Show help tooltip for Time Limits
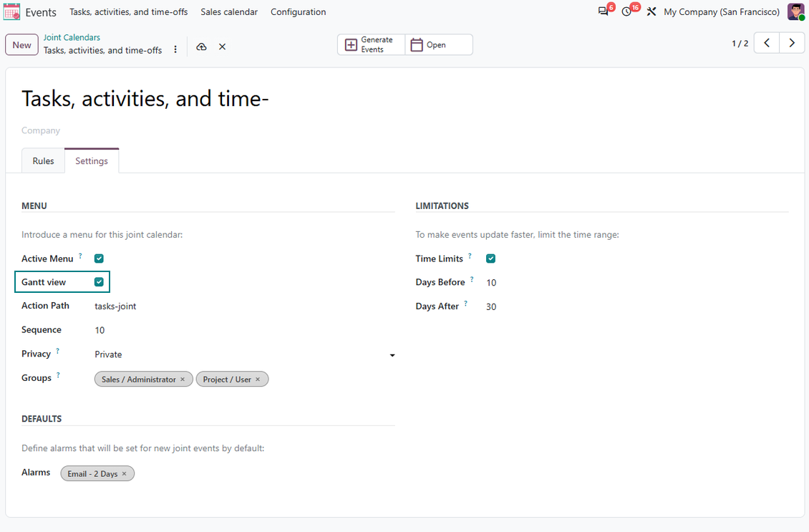 click(x=470, y=256)
